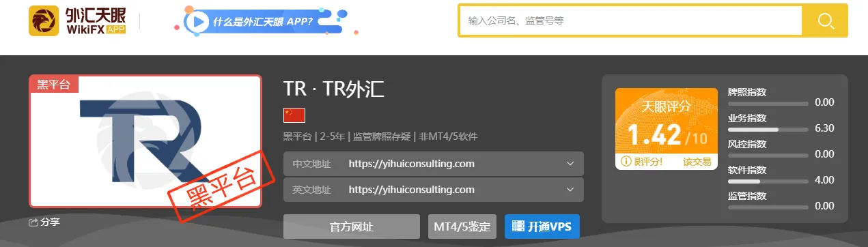Click the 监管指数 progress bar
Screen dimensions: 868x247
768,207
